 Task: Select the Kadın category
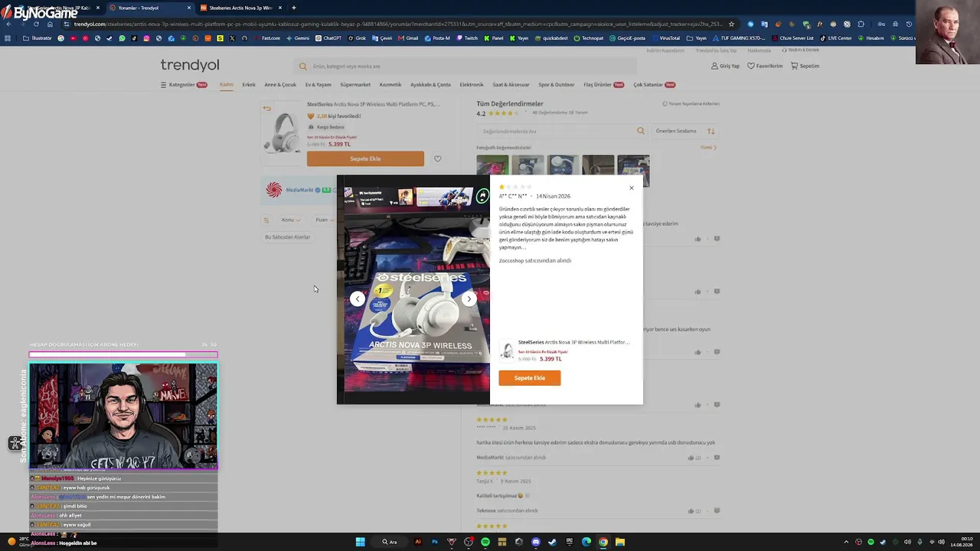click(x=227, y=85)
